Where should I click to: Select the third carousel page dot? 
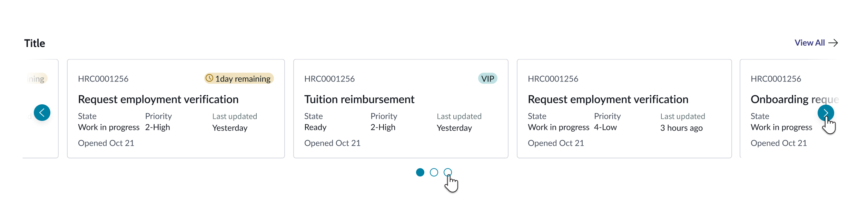(447, 172)
